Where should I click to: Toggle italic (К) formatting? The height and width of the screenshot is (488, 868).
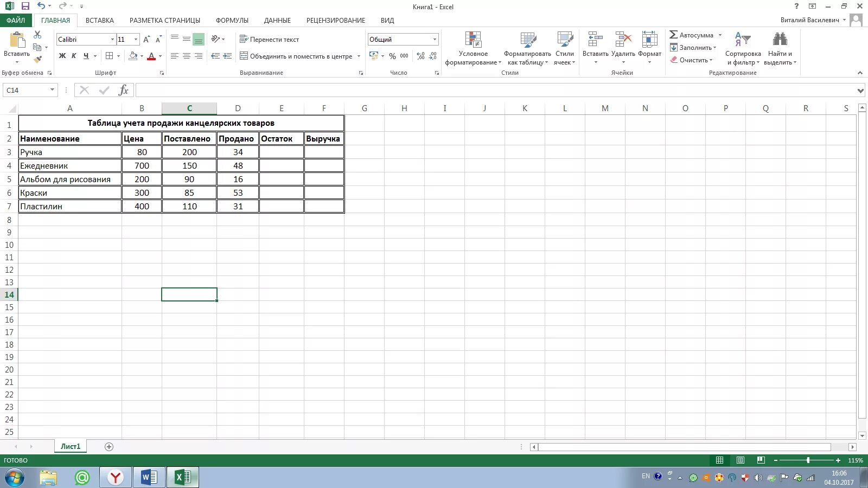coord(74,56)
